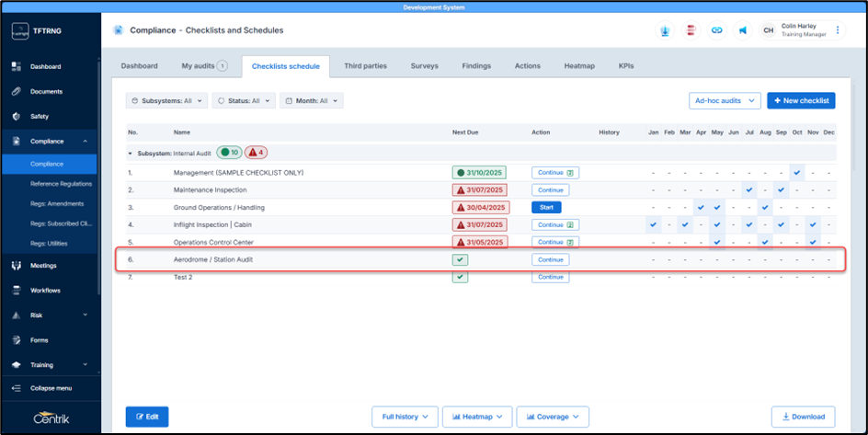Click the download icon in the top header
The height and width of the screenshot is (435, 868).
click(665, 30)
